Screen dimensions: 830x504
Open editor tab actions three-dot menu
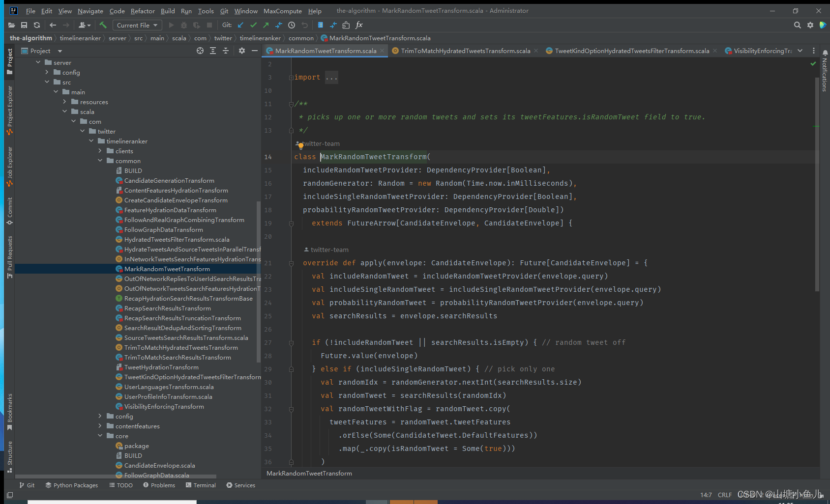pos(813,51)
